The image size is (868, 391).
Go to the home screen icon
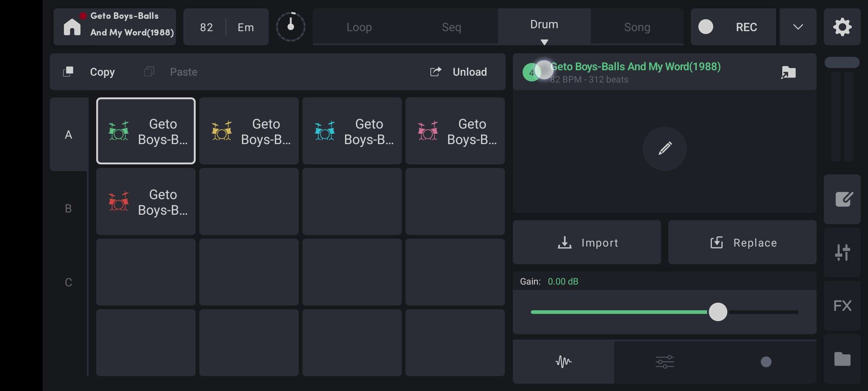click(x=72, y=27)
